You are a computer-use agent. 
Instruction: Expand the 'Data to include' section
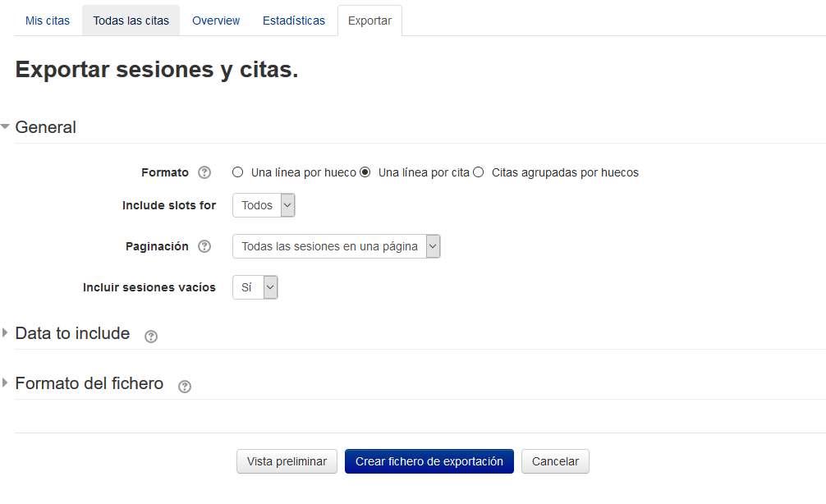pos(72,333)
